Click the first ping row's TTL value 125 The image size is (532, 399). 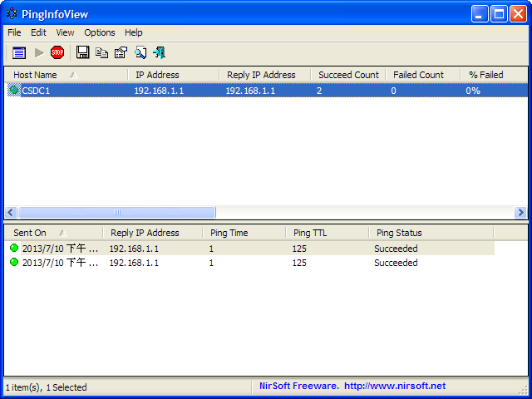click(x=299, y=249)
